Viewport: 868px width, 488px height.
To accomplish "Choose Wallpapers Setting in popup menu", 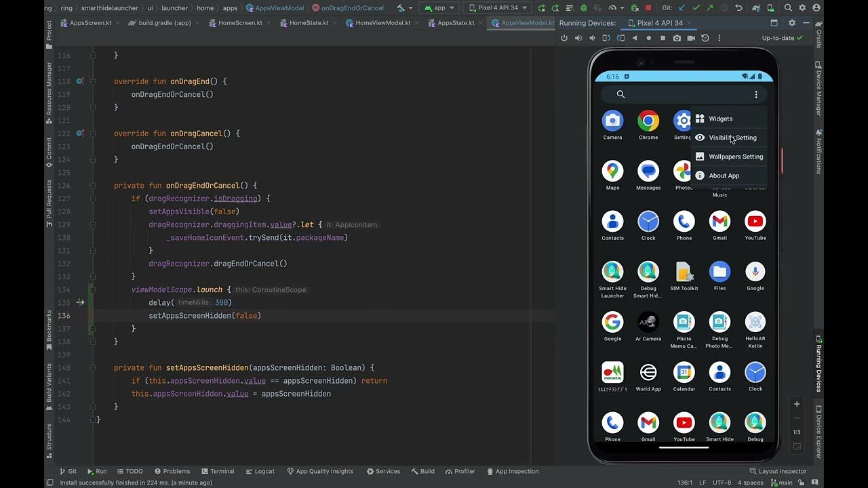I will click(729, 157).
